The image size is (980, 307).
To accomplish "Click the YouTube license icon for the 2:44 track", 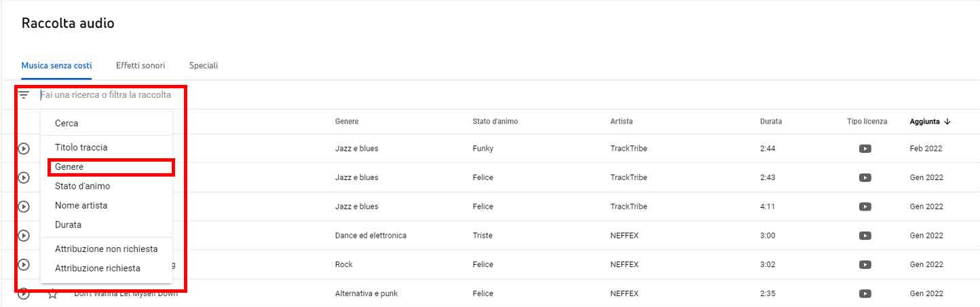I will [x=865, y=149].
